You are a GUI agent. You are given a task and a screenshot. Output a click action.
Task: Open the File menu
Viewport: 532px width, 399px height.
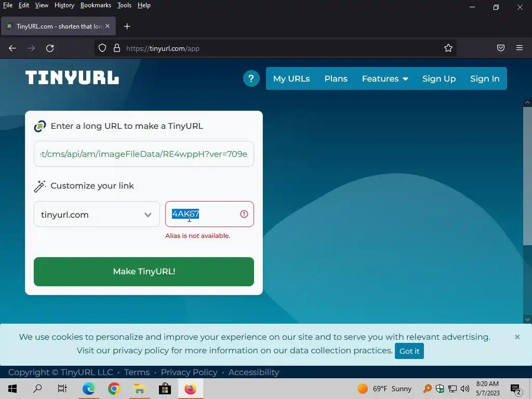click(7, 5)
